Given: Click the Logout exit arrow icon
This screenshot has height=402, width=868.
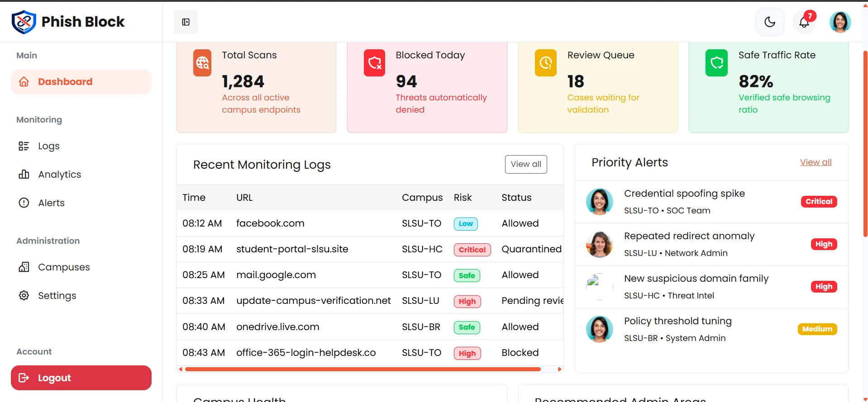Looking at the screenshot, I should pyautogui.click(x=24, y=378).
